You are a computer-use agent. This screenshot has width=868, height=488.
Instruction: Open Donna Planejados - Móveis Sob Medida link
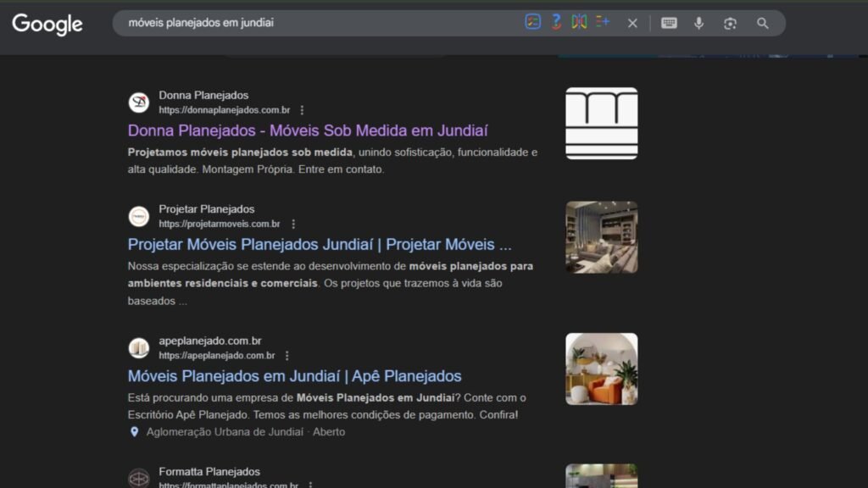coord(308,130)
